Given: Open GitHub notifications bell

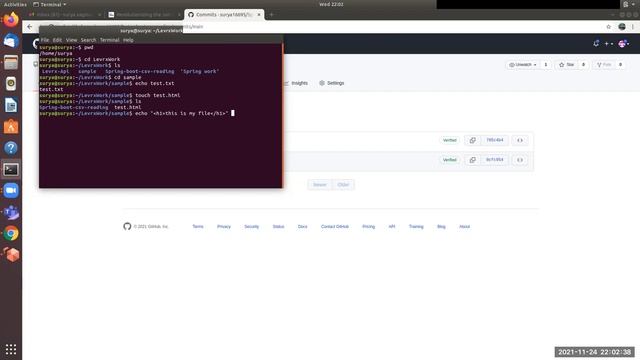Looking at the screenshot, I should pyautogui.click(x=596, y=43).
